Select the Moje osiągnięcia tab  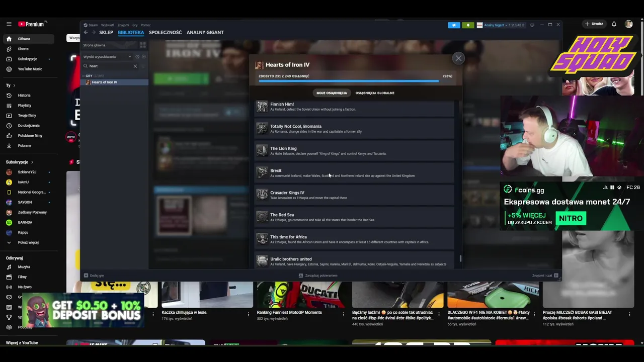[x=332, y=93]
